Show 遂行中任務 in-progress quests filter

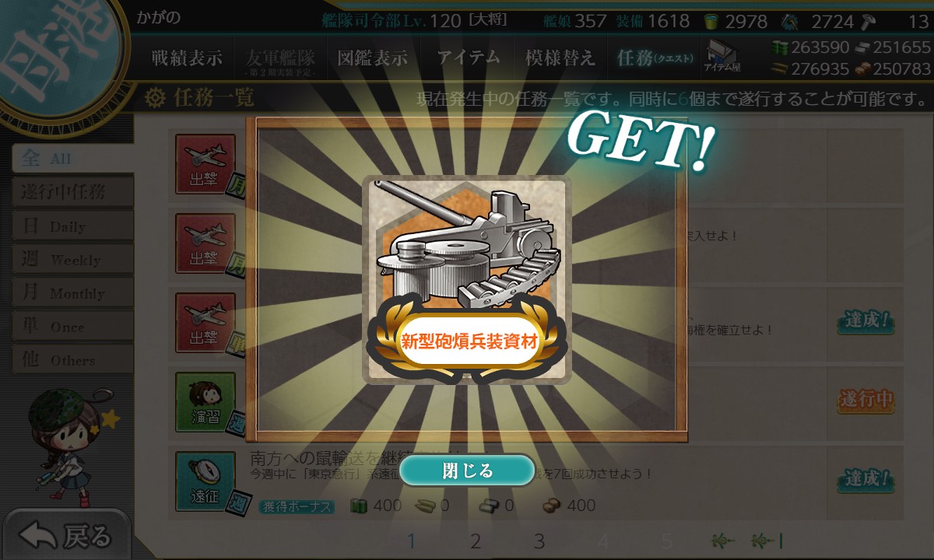coord(72,191)
